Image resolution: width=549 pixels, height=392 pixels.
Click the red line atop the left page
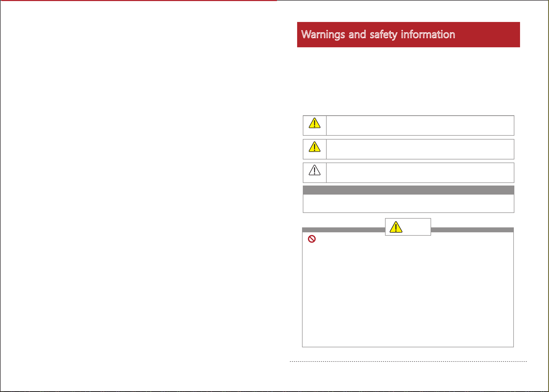[139, 1]
